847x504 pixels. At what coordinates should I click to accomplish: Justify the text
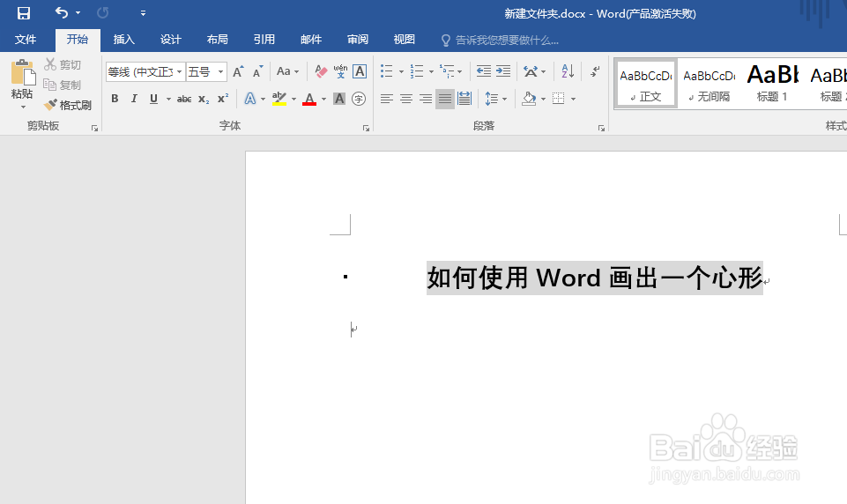[x=445, y=99]
